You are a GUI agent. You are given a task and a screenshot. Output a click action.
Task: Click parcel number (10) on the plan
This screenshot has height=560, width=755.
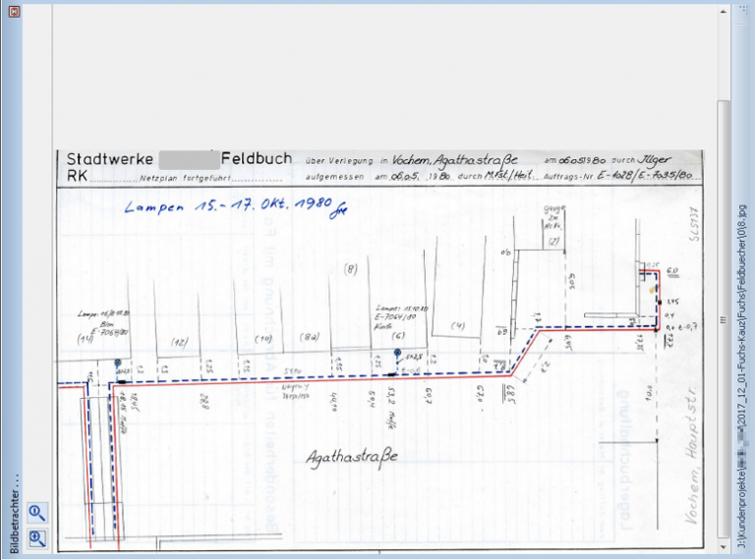tap(262, 338)
